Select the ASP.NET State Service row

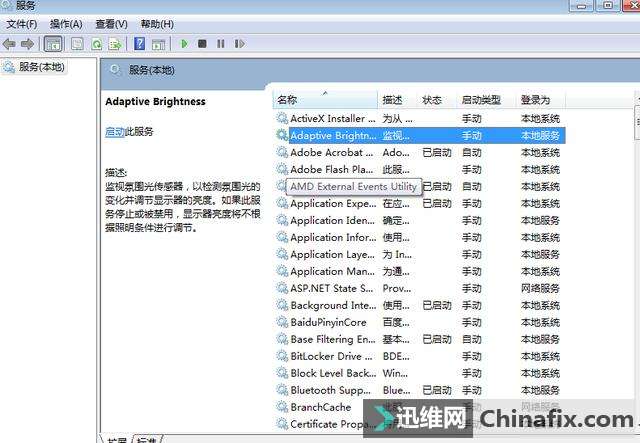pyautogui.click(x=420, y=288)
